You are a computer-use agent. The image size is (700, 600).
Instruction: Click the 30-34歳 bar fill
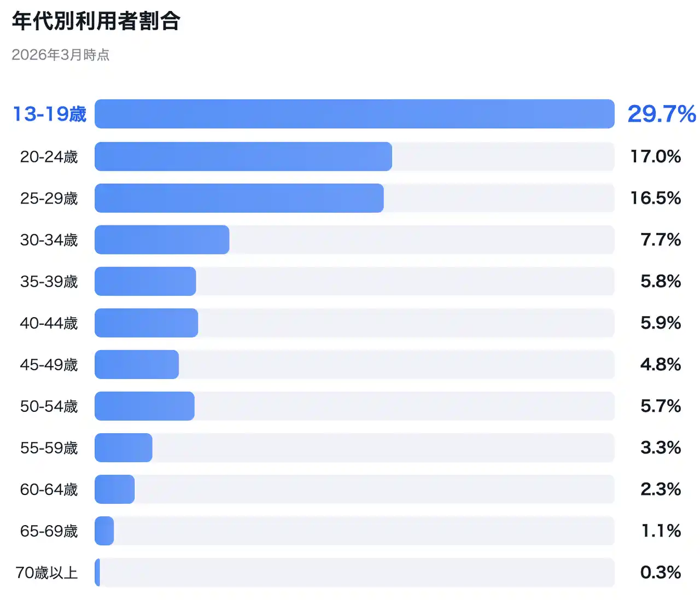point(162,240)
